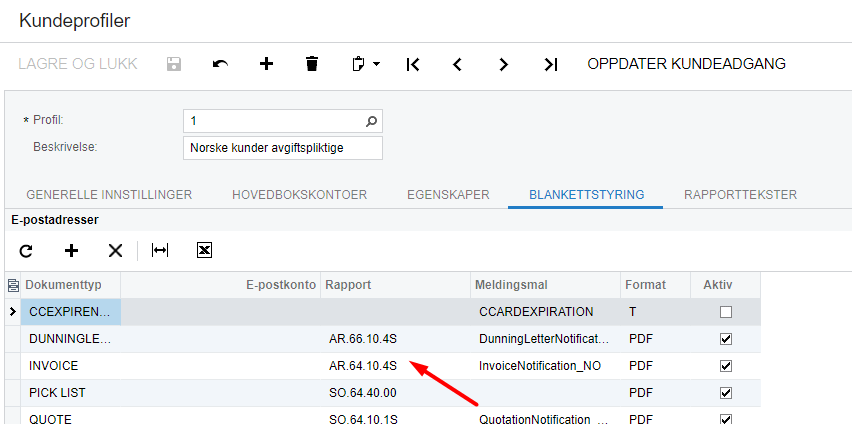The height and width of the screenshot is (424, 852).
Task: Click report cell SO.64.40.00
Action: [x=396, y=392]
